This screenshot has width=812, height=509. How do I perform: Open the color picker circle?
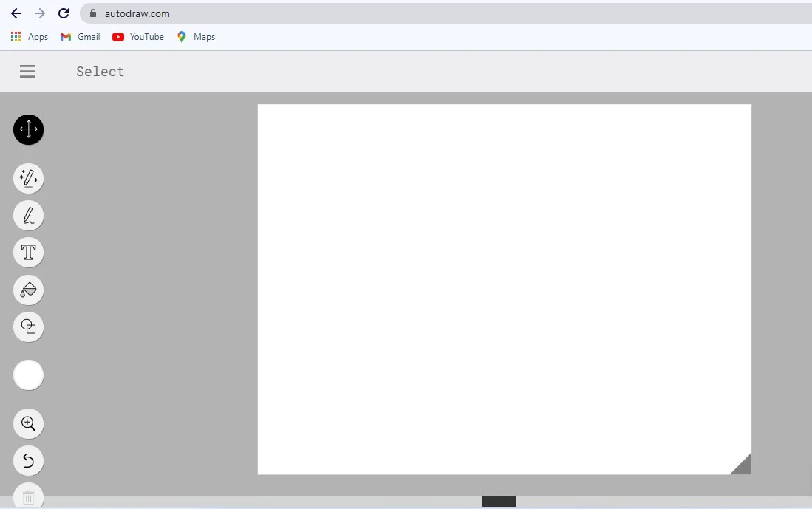click(x=28, y=375)
